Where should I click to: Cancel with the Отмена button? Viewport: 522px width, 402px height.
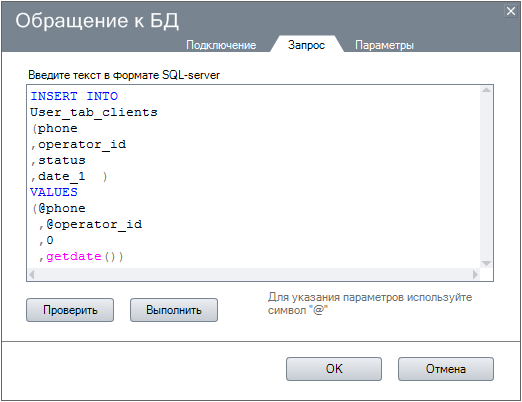446,369
